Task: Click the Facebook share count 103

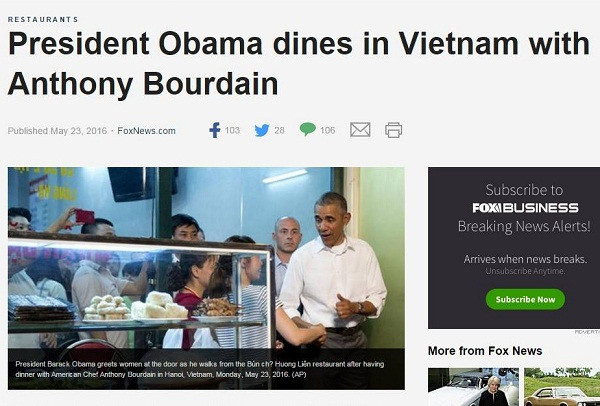Action: click(232, 130)
